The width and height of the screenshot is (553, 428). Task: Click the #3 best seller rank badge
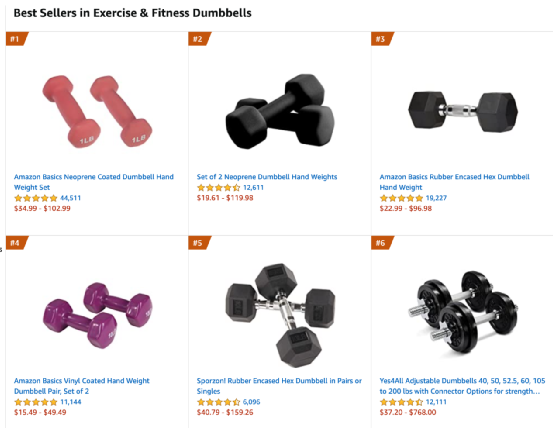point(382,39)
